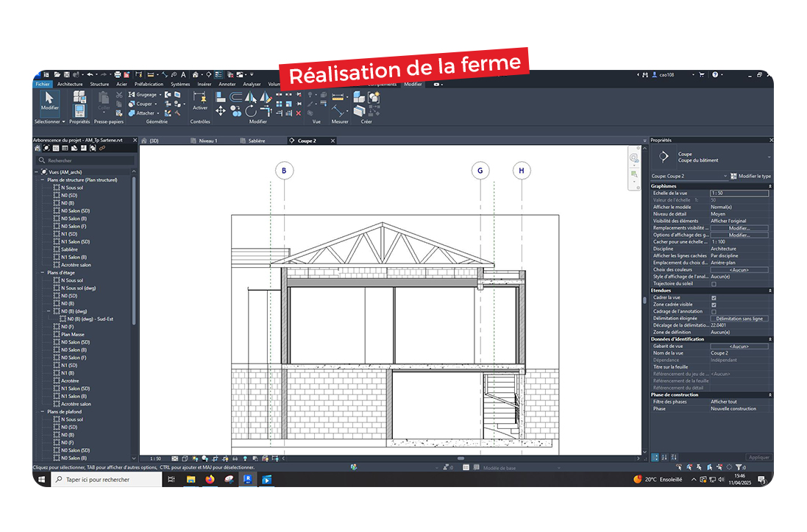This screenshot has width=807, height=532.
Task: Click the Text 'A' icon in quick access toolbar
Action: 183,74
